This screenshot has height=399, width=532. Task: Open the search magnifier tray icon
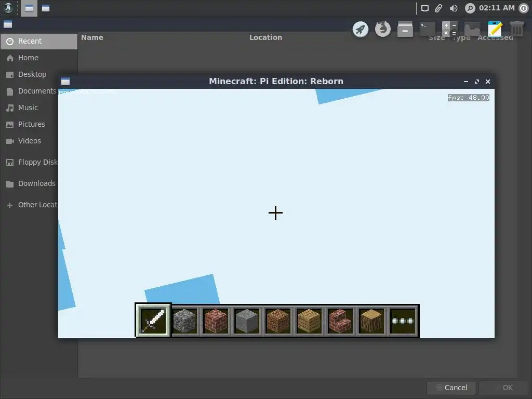click(470, 8)
